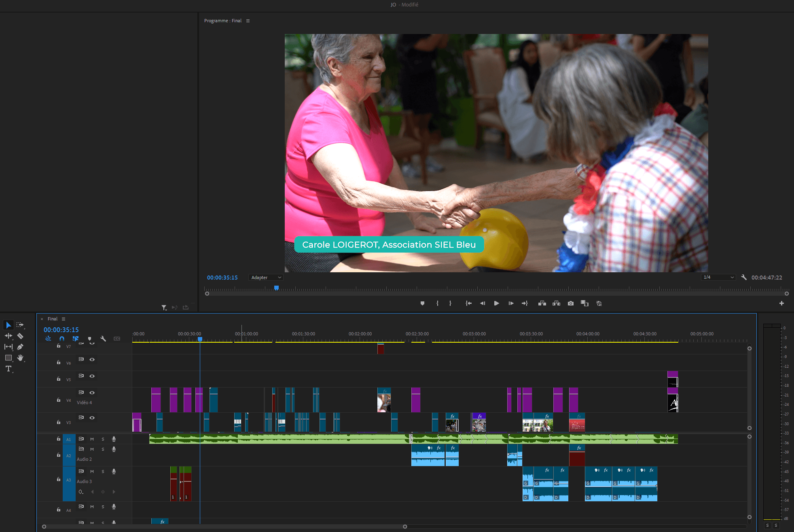Click timeline timecode 00:00:35:15 field
This screenshot has height=532, width=794.
(61, 330)
